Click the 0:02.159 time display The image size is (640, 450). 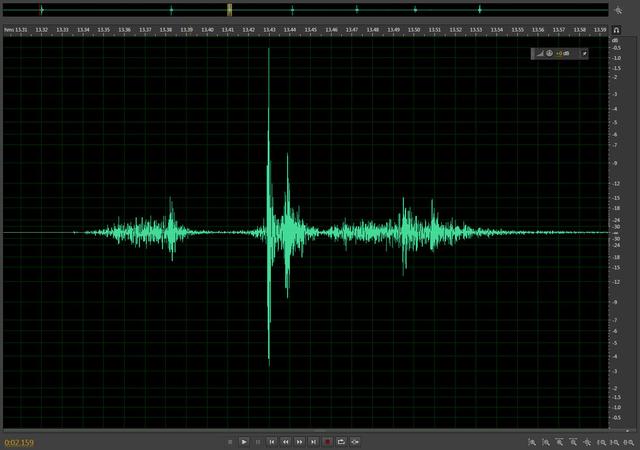tap(19, 443)
